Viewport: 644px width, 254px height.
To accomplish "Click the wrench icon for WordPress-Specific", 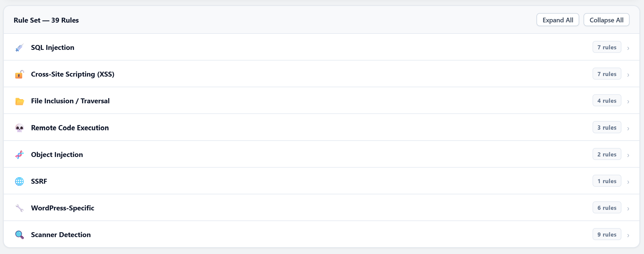I will (x=19, y=208).
